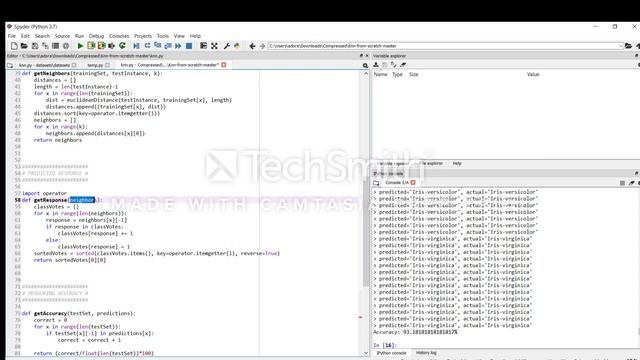Browse working directory folder icon
The height and width of the screenshot is (360, 640).
tap(628, 46)
